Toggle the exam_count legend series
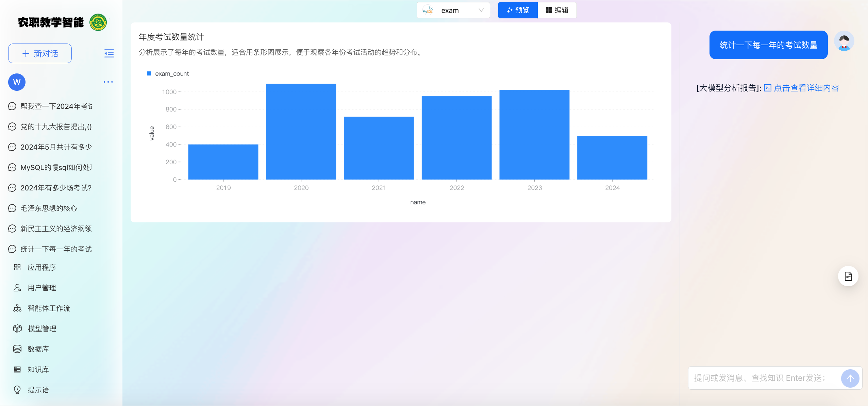The image size is (868, 406). [x=168, y=74]
